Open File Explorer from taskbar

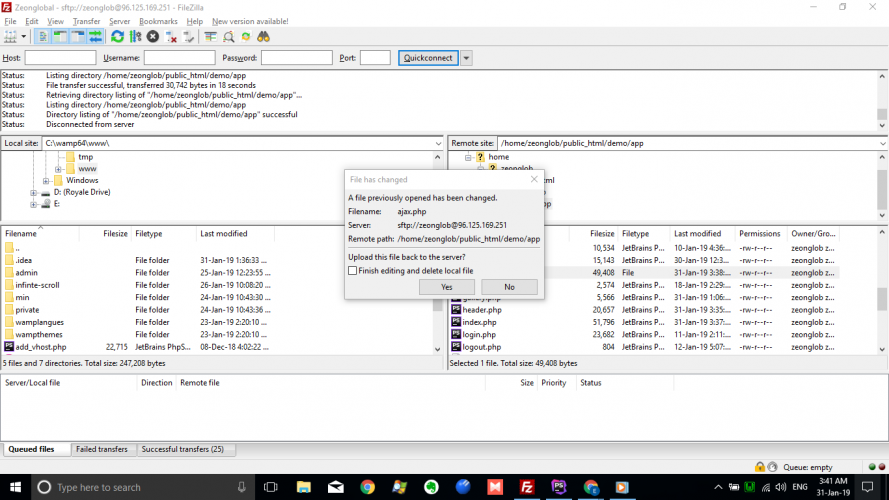point(304,487)
